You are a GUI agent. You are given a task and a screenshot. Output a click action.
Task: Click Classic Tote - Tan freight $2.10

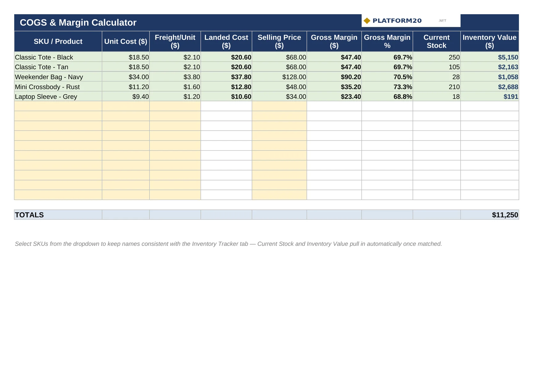click(175, 67)
